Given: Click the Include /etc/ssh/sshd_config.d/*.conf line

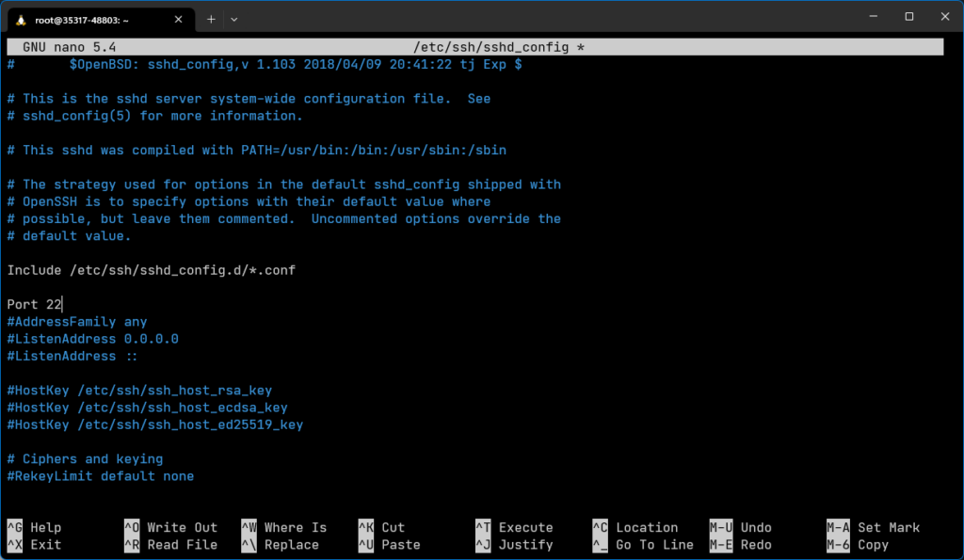Looking at the screenshot, I should tap(152, 270).
